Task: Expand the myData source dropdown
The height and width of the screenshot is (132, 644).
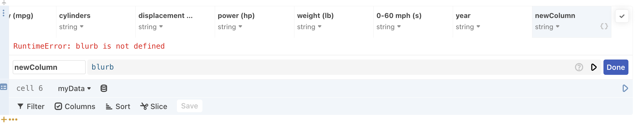Action: tap(74, 88)
